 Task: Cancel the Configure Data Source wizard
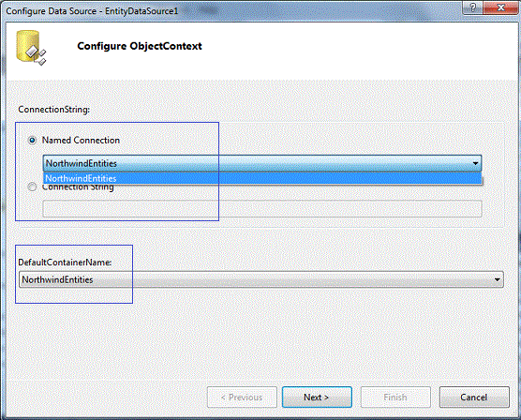point(474,397)
